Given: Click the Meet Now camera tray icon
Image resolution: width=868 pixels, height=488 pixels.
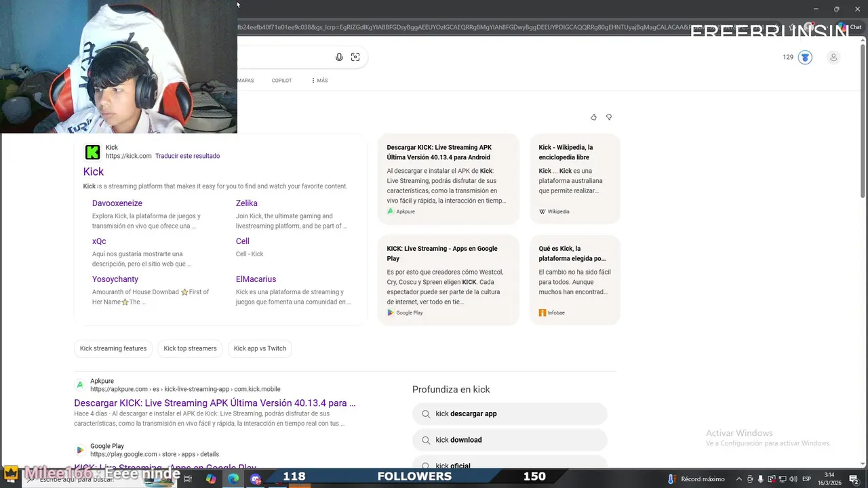Looking at the screenshot, I should [749, 479].
